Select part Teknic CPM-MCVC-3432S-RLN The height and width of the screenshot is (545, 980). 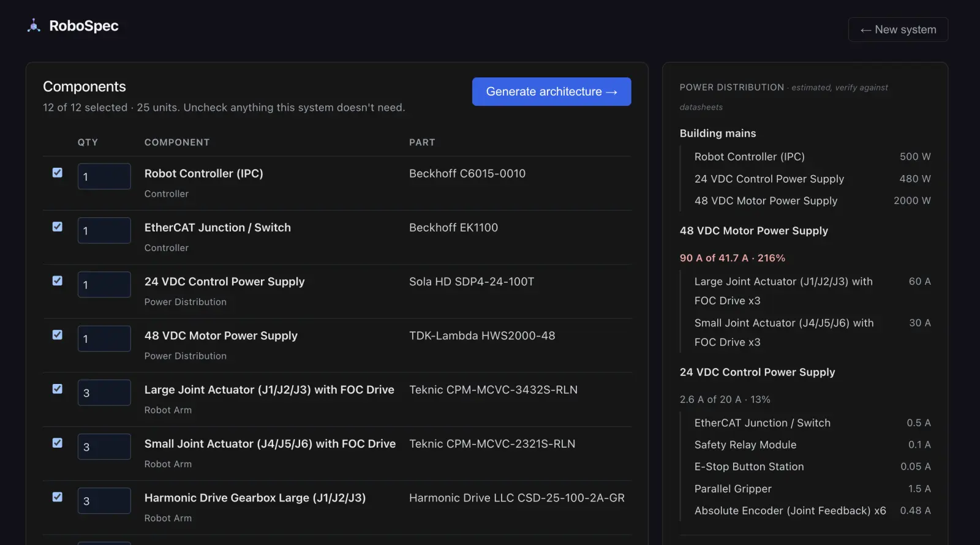click(x=493, y=389)
